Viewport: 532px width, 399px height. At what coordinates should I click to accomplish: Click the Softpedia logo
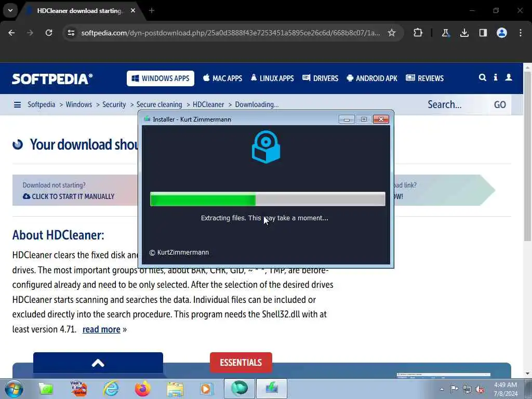click(52, 79)
